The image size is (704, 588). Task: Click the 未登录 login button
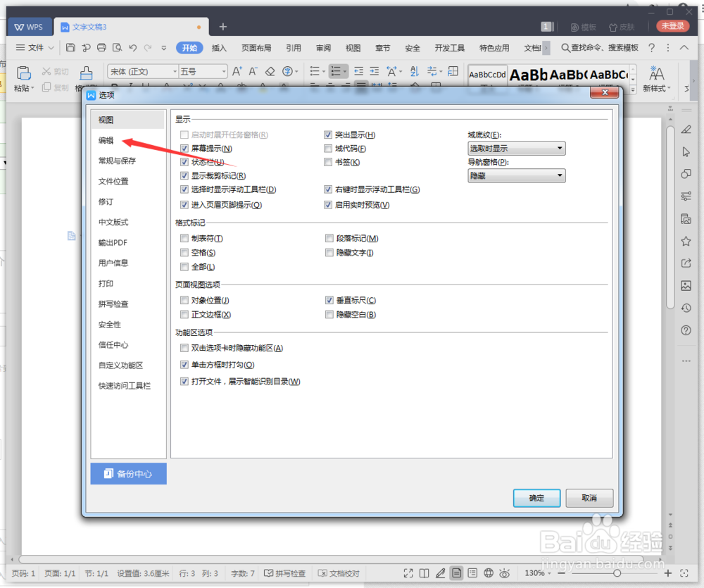tap(672, 26)
